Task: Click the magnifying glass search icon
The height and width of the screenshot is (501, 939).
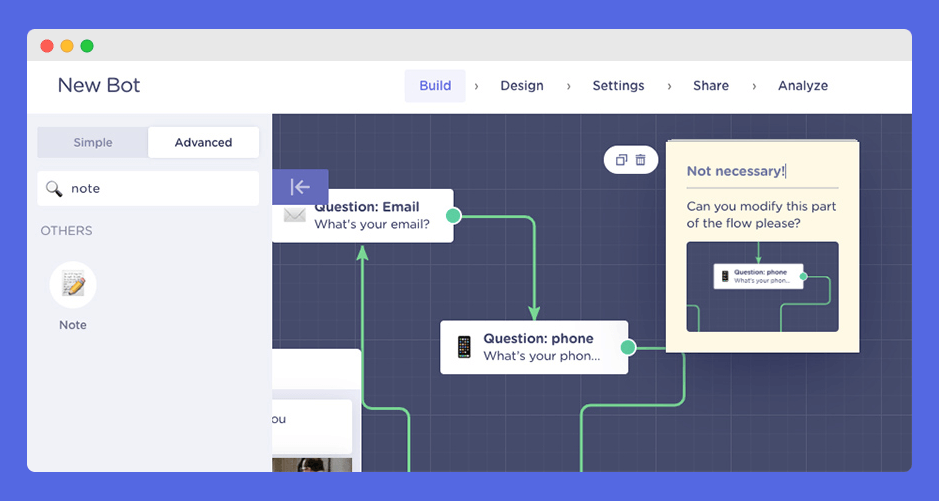Action: pos(54,189)
